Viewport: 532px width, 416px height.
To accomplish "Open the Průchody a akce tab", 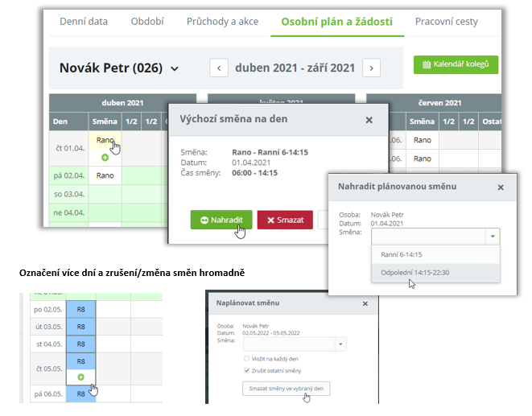I will (222, 22).
